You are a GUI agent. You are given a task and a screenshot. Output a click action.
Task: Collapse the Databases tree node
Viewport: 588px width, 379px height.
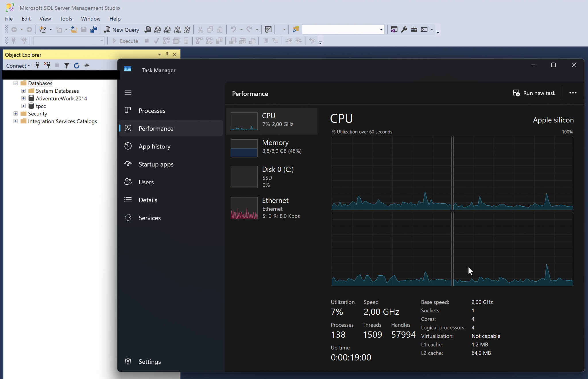point(16,83)
